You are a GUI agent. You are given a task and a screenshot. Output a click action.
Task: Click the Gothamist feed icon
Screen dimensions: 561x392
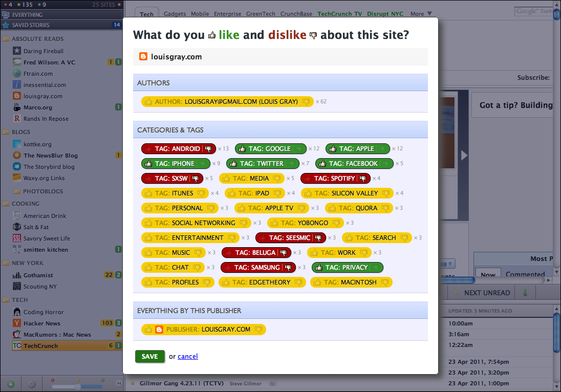point(17,275)
